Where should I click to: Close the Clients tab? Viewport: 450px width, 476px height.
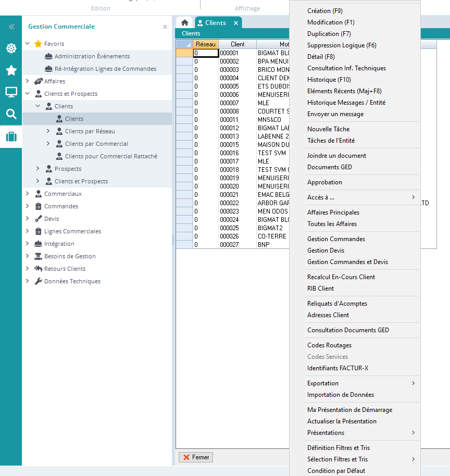coord(235,23)
